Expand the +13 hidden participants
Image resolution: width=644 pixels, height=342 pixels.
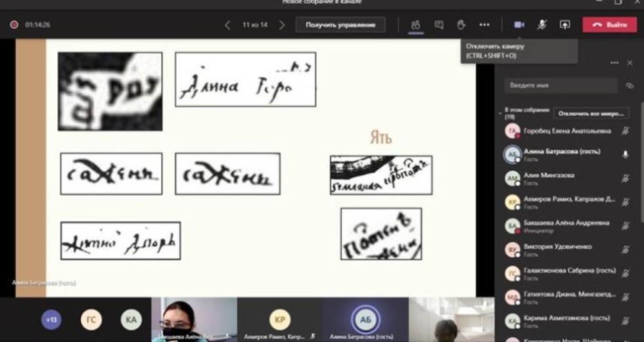click(x=51, y=320)
